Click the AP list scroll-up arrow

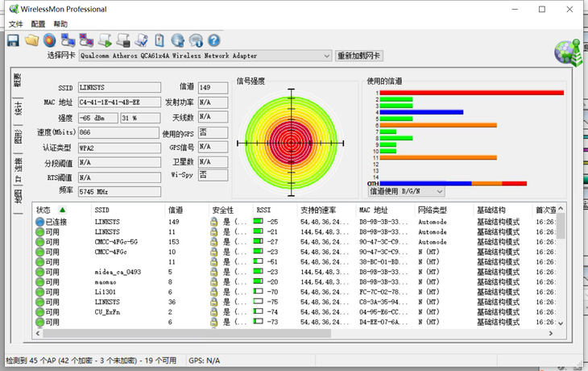point(561,208)
